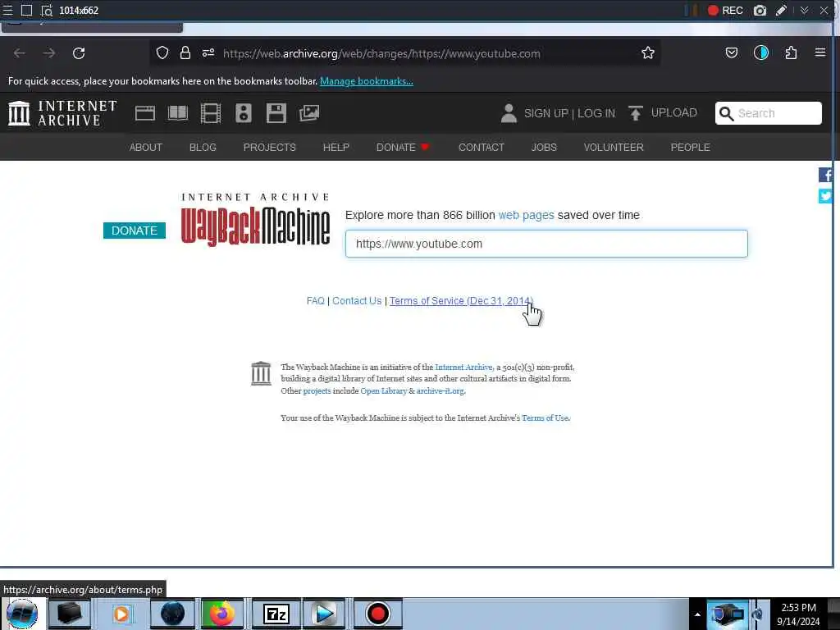Screen dimensions: 840x630
Task: Open the ABOUT menu item
Action: [x=146, y=148]
